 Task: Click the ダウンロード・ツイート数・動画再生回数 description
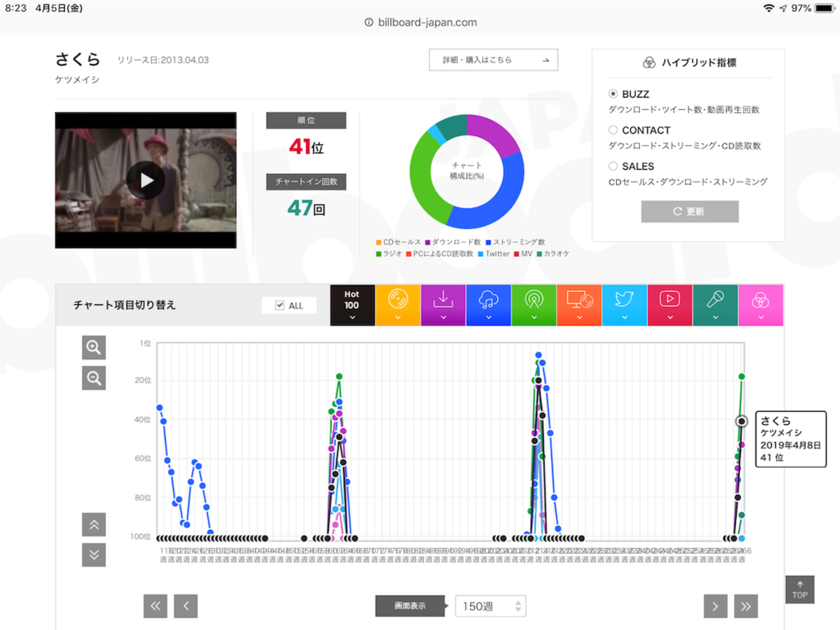[x=684, y=110]
